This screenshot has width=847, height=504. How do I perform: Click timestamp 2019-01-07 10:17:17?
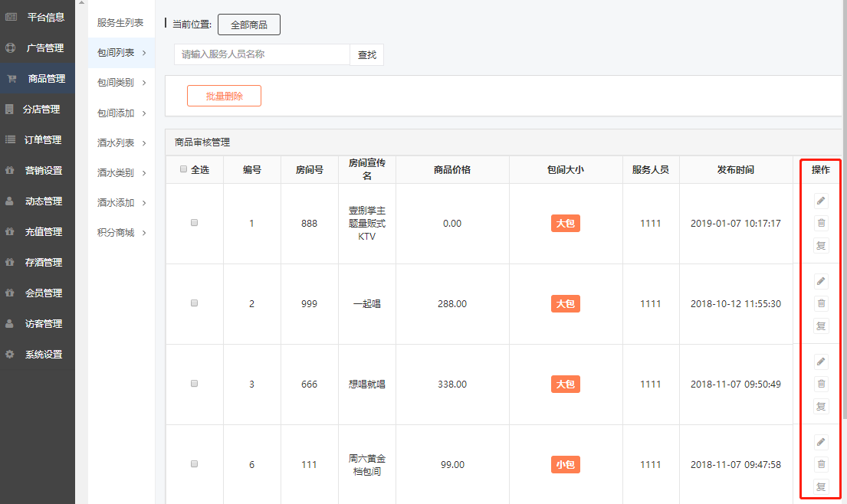[x=736, y=224]
